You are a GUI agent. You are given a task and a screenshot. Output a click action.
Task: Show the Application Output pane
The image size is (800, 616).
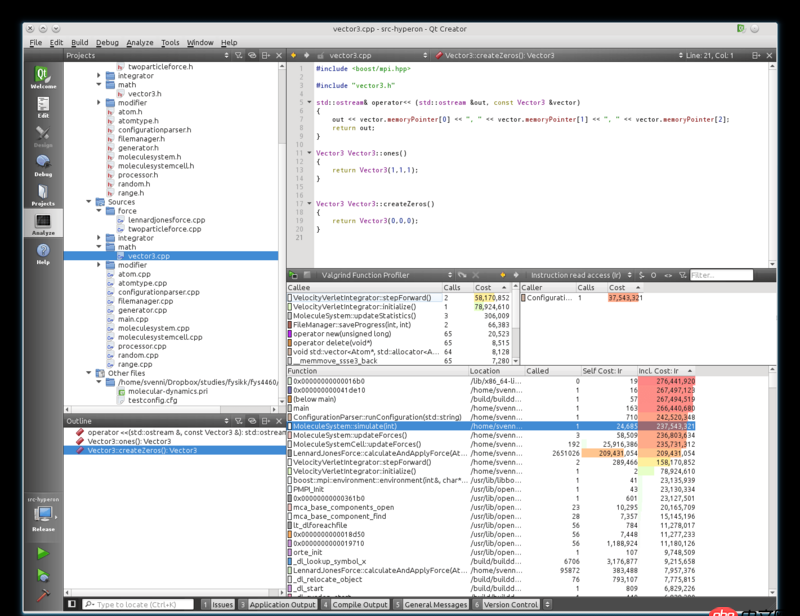(x=278, y=604)
